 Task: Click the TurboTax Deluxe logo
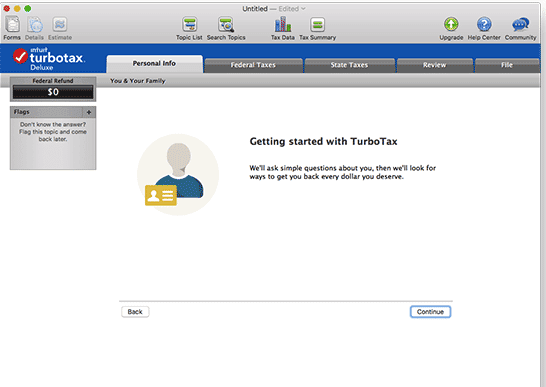49,58
